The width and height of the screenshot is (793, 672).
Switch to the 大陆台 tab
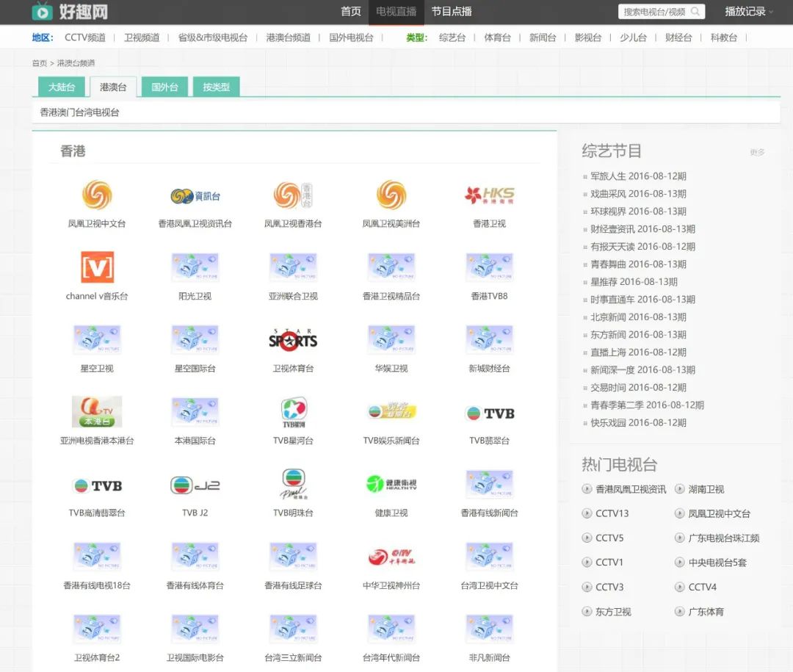pos(62,87)
